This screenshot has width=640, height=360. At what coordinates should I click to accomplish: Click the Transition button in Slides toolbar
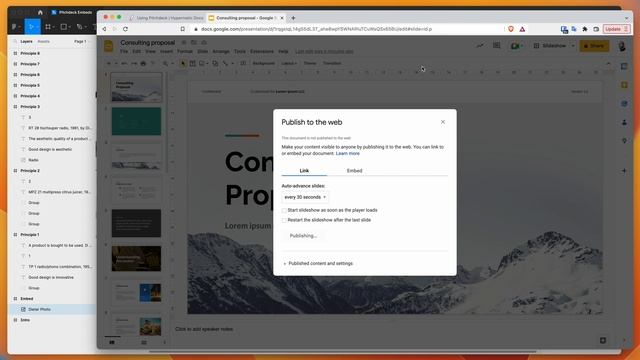pos(332,63)
